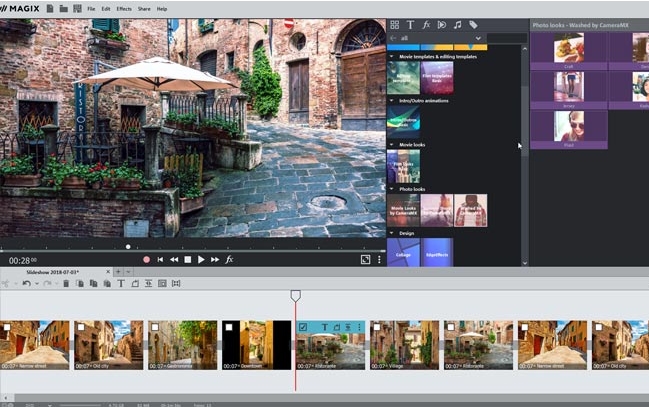The image size is (649, 407).
Task: Open the music note audio tab
Action: 457,25
